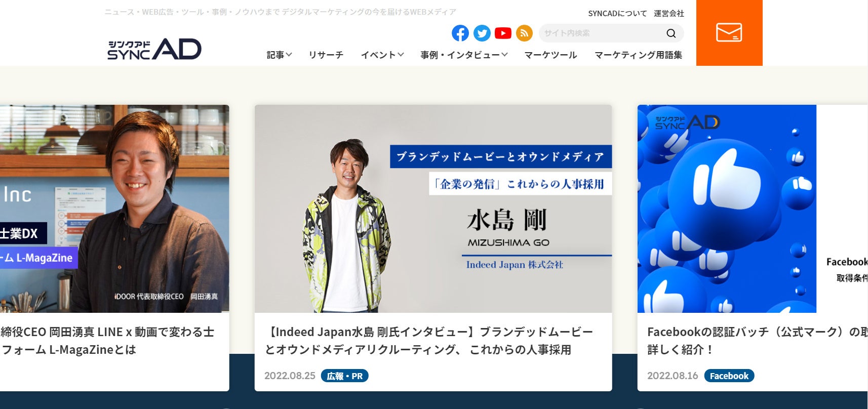Viewport: 868px width, 409px height.
Task: Open the SYNCADについて link
Action: click(617, 14)
